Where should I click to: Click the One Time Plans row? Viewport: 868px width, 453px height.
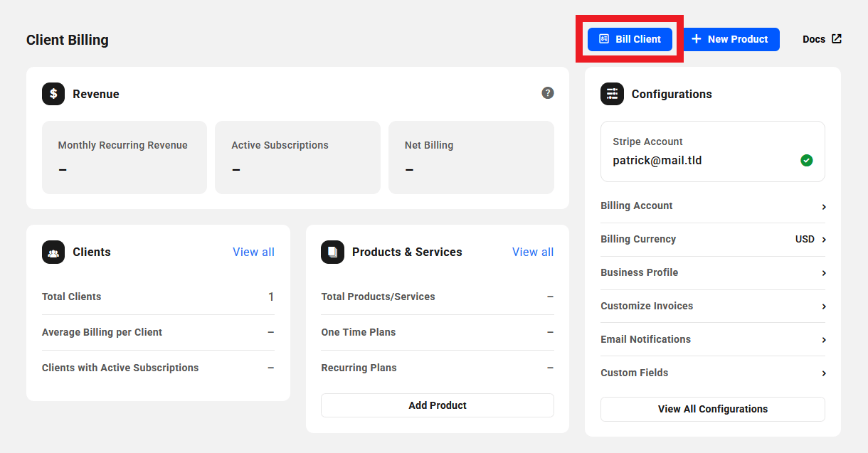[438, 332]
